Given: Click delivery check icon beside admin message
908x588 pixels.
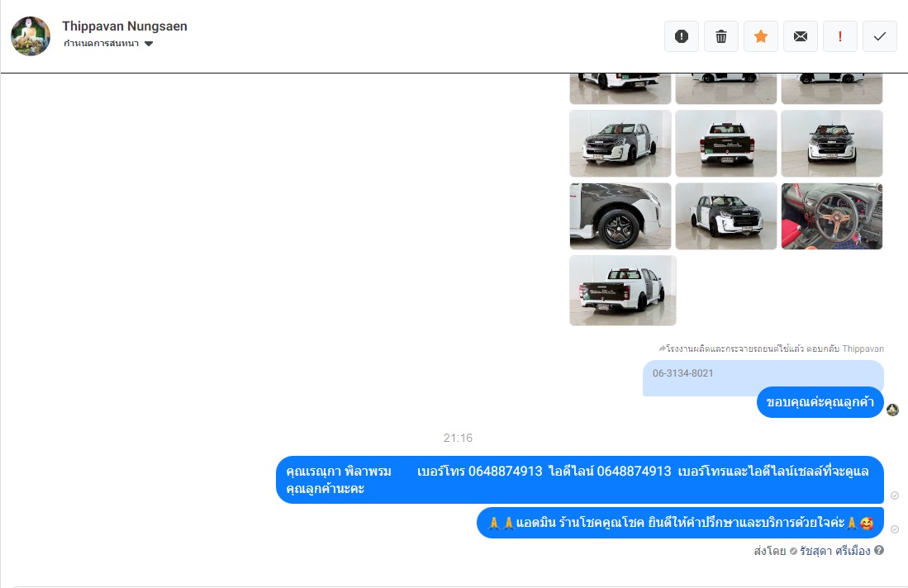Looking at the screenshot, I should click(x=895, y=529).
